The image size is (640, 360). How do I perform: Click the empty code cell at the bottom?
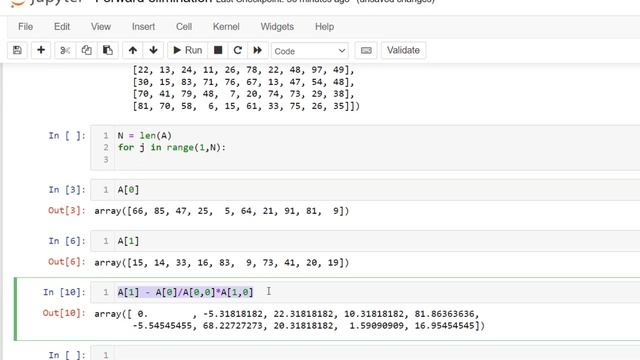point(365,353)
